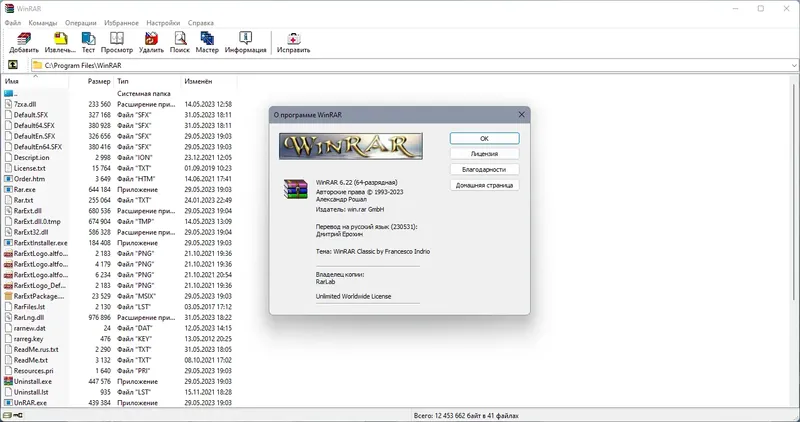The width and height of the screenshot is (800, 422).
Task: Show archive Информация toolbar icon
Action: pos(245,39)
